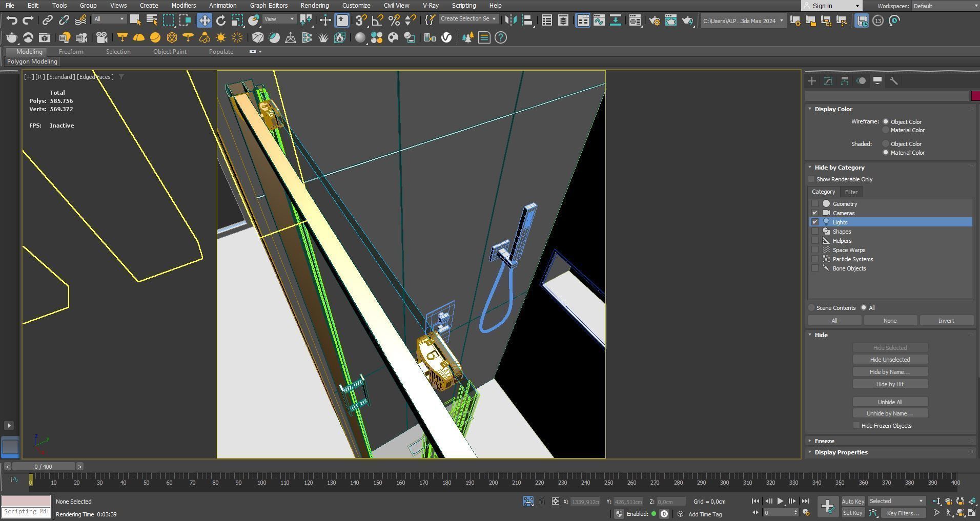Open the Rendering menu
Image resolution: width=980 pixels, height=521 pixels.
click(315, 6)
